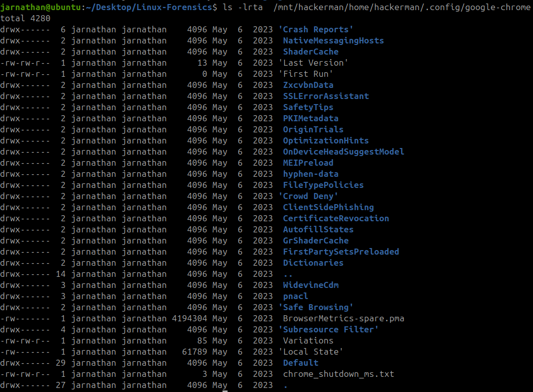Click the 'Crowd Deny' directory name
The image size is (533, 392).
click(x=308, y=196)
